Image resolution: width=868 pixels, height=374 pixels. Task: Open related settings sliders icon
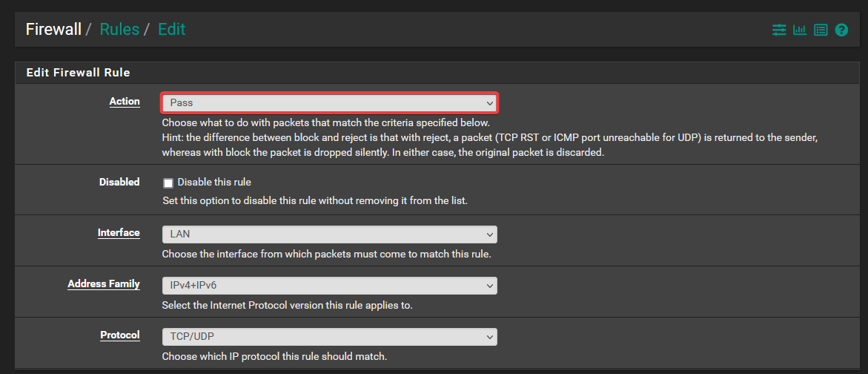coord(779,30)
